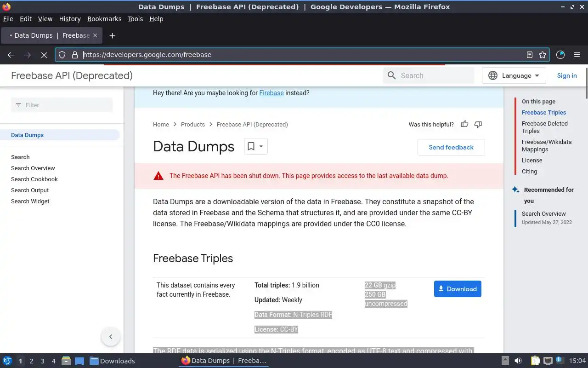Click the Freebase API (Deprecated) header title
This screenshot has width=588, height=368.
pyautogui.click(x=72, y=75)
